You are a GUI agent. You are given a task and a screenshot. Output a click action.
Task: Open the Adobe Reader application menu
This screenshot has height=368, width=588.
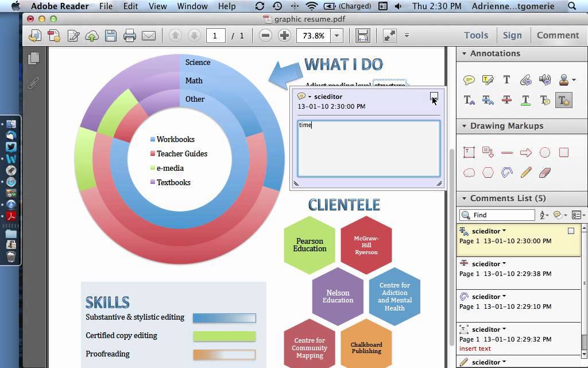[x=60, y=6]
